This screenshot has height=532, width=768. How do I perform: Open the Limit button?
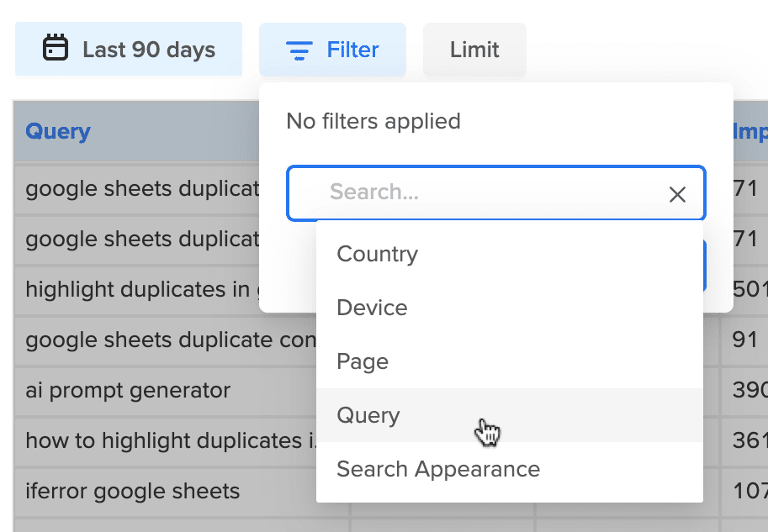(x=474, y=50)
